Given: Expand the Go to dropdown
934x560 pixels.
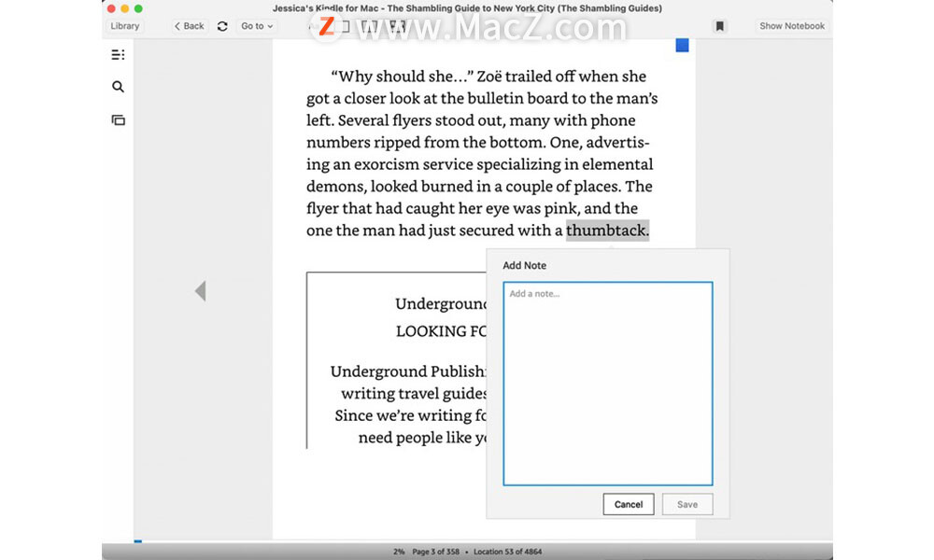Looking at the screenshot, I should tap(257, 26).
